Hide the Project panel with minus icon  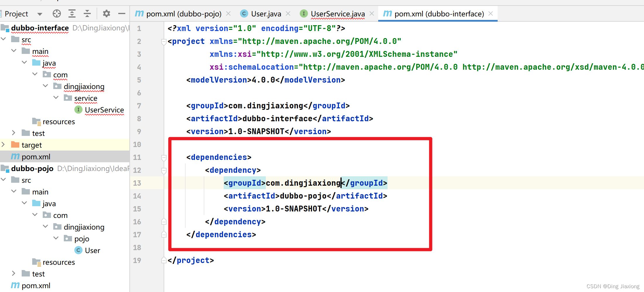pos(122,13)
